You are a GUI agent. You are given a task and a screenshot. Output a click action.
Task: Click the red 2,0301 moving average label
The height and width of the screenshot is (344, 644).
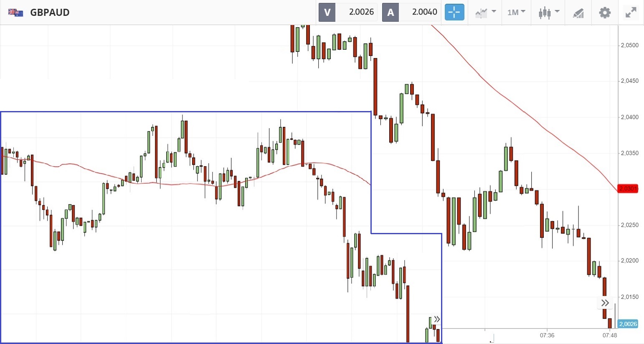[x=628, y=189]
